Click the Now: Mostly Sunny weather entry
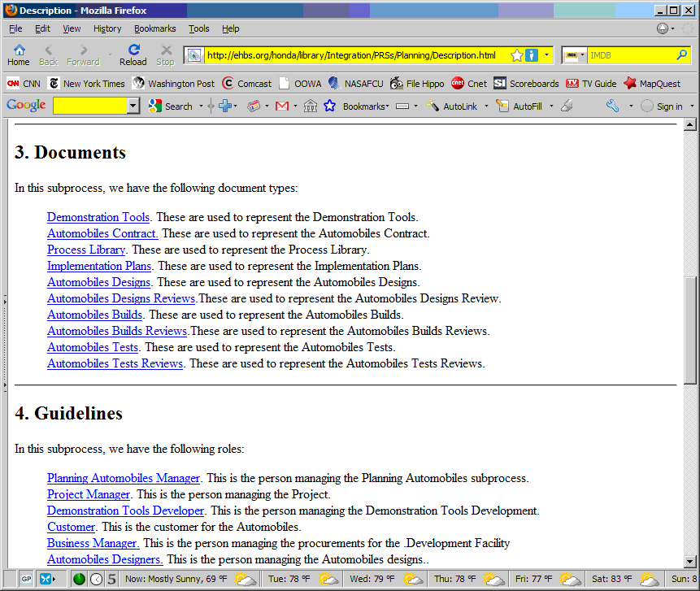The width and height of the screenshot is (700, 591). [x=190, y=580]
